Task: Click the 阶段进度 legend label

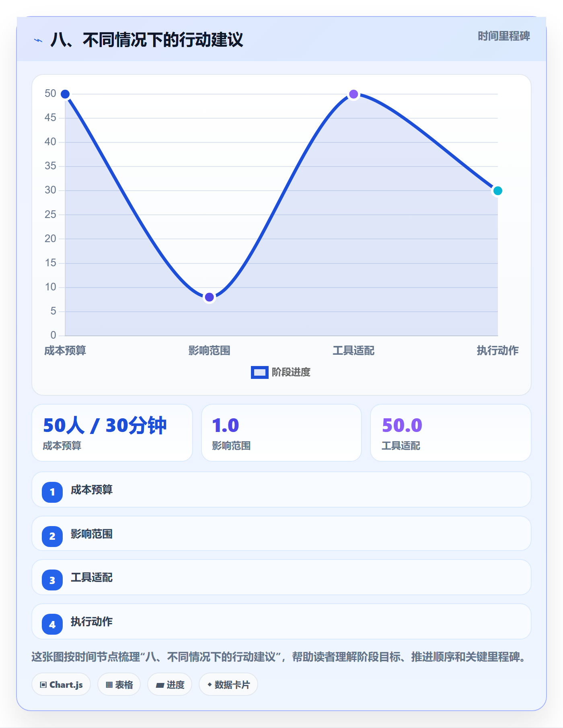Action: tap(291, 372)
